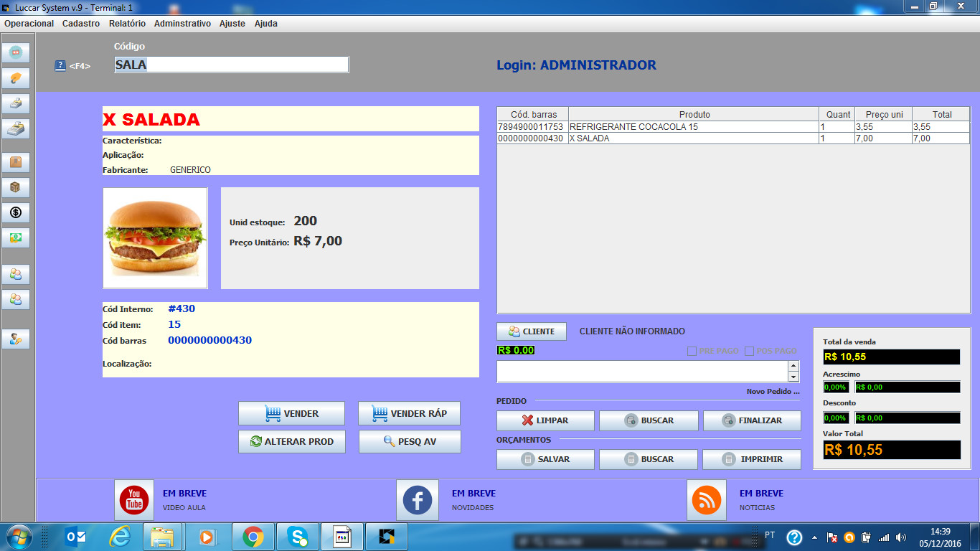Click the Código search input field
The width and height of the screenshot is (980, 551).
tap(232, 65)
